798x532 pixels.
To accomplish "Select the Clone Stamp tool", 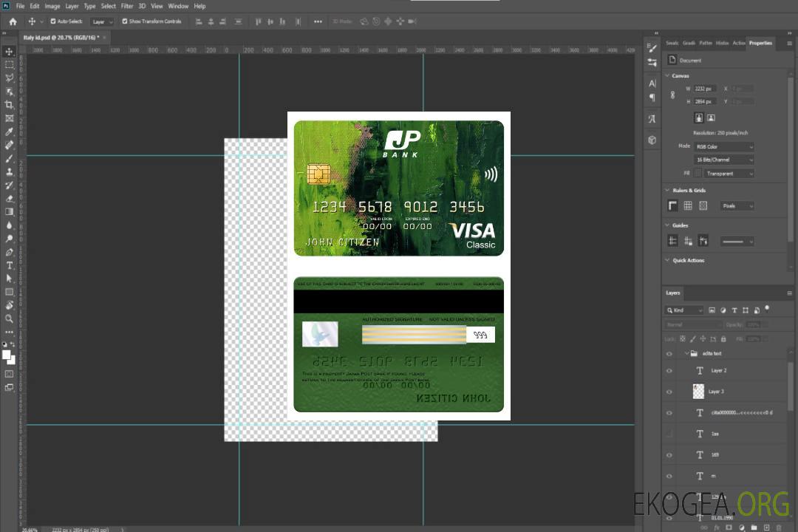I will [x=9, y=171].
